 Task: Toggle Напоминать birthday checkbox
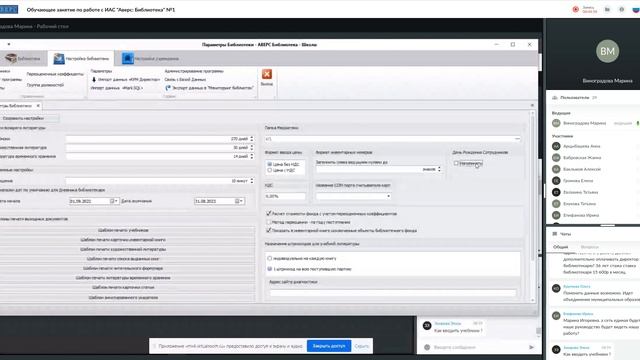coord(456,163)
